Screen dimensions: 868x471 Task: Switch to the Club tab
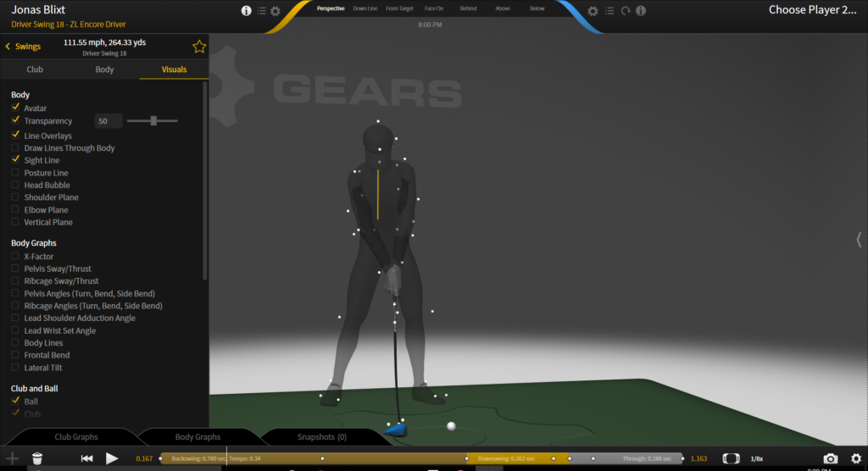click(x=35, y=69)
